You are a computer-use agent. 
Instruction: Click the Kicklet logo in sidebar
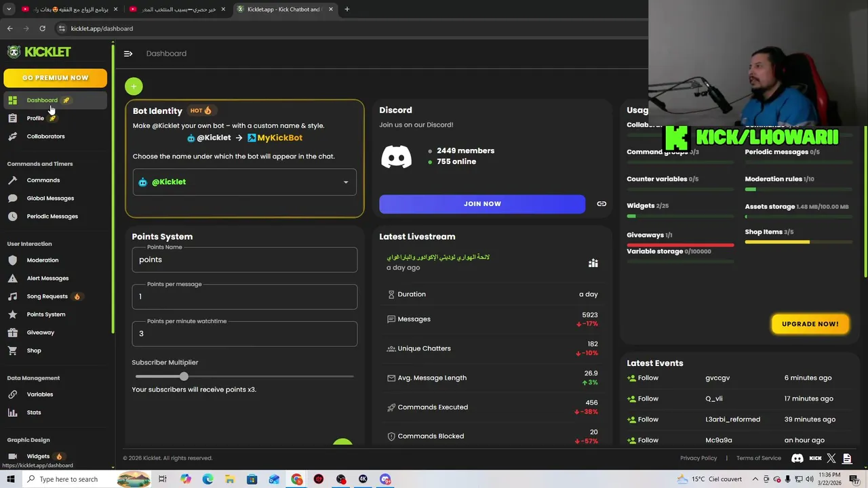39,52
